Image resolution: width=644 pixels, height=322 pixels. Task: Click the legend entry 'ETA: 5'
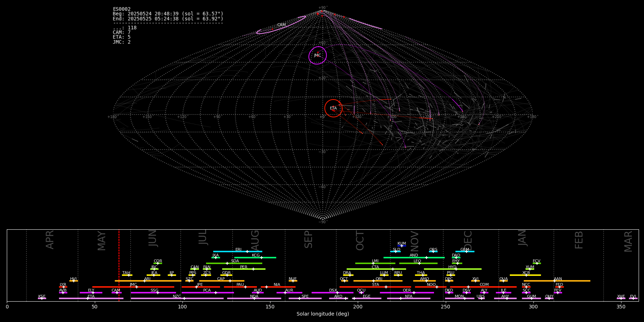click(122, 37)
